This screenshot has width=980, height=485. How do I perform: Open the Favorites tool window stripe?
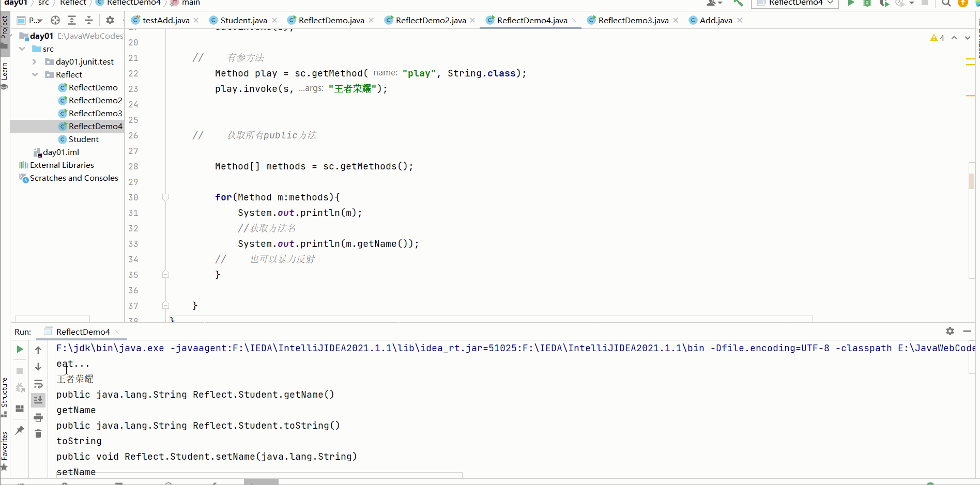pos(4,450)
